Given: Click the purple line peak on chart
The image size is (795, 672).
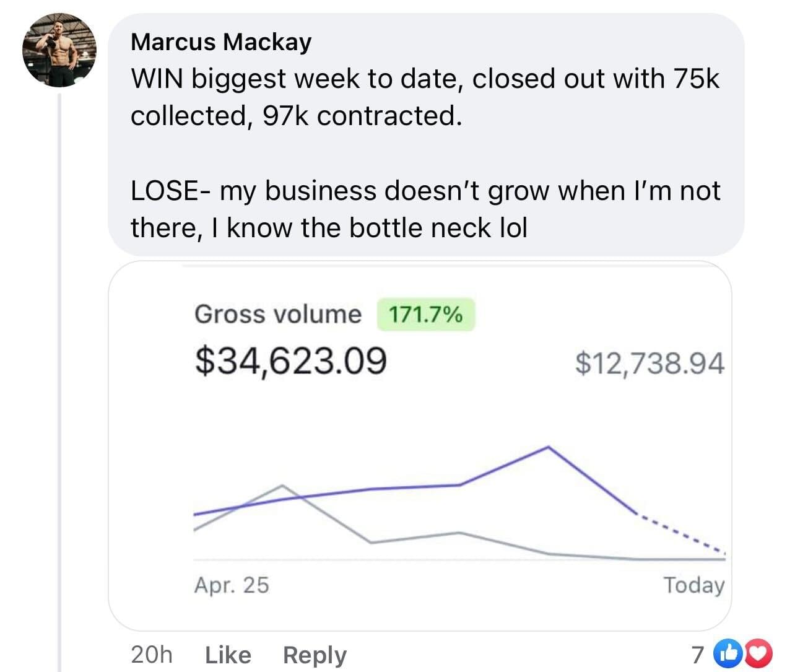Looking at the screenshot, I should tap(549, 447).
